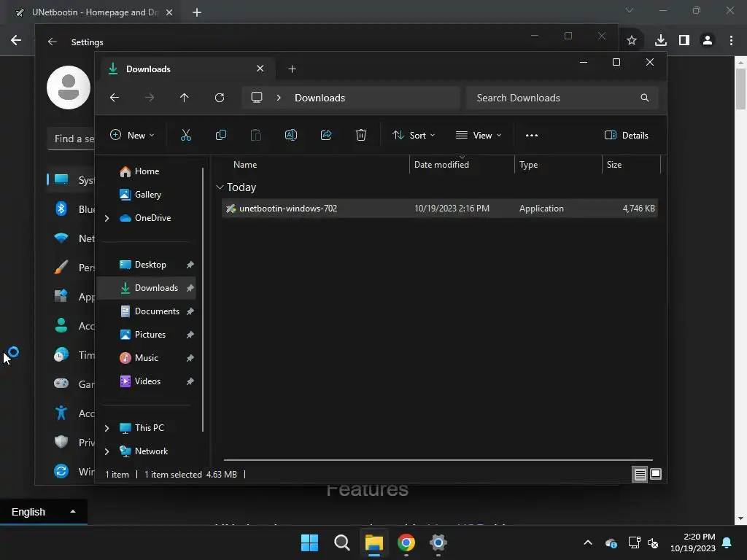Sort by the Date modified column header
Screen dimensions: 747x560
pos(462,165)
